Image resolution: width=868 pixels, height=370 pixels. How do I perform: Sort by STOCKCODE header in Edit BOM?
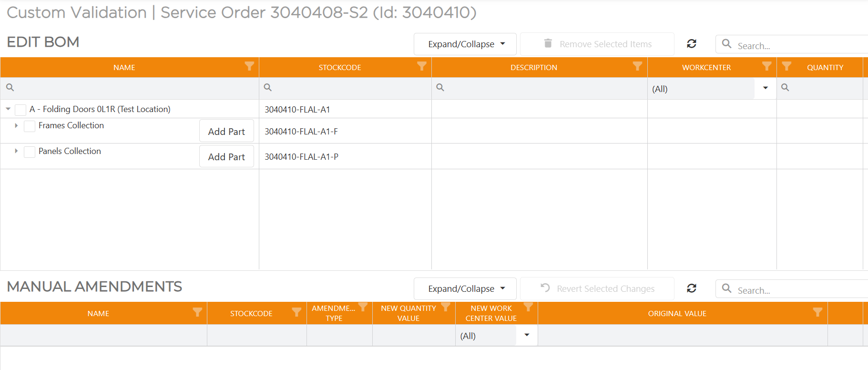(x=340, y=68)
